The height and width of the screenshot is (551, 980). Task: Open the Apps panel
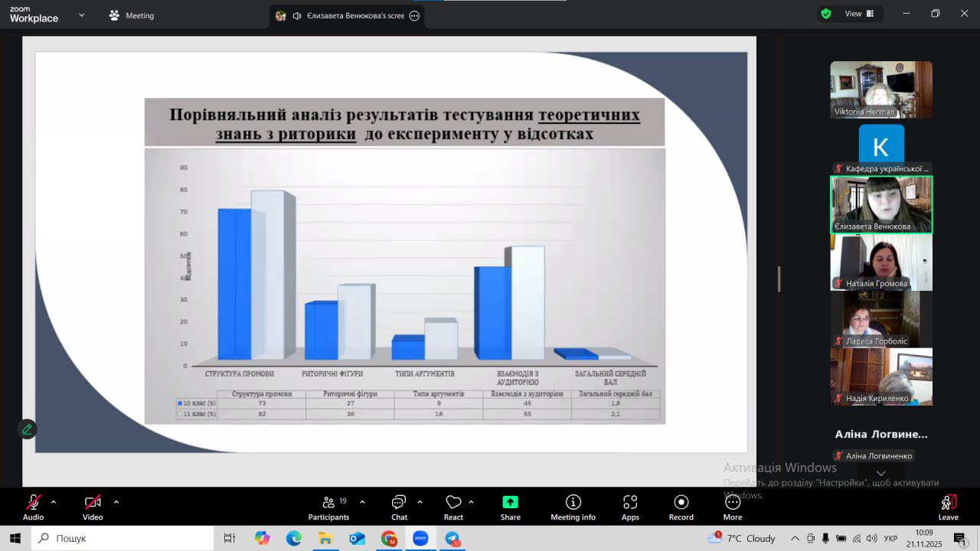[x=630, y=507]
